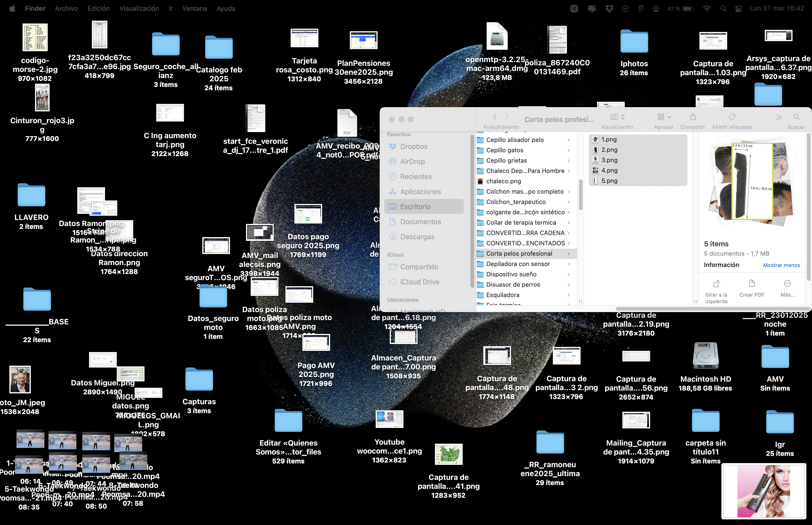The height and width of the screenshot is (525, 812).
Task: Click the Girar a la izquierda icon
Action: [716, 284]
